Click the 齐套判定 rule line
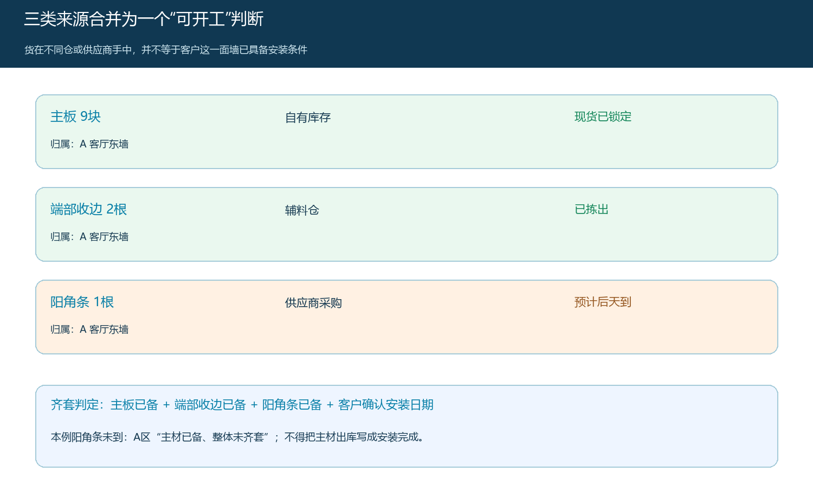Viewport: 813px width, 504px height. pyautogui.click(x=242, y=405)
